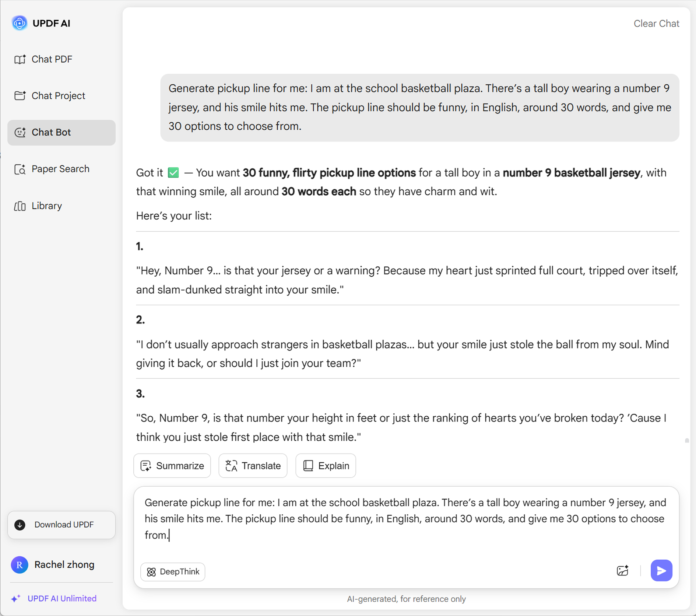
Task: Open Paper Search in the sidebar
Action: (x=61, y=169)
